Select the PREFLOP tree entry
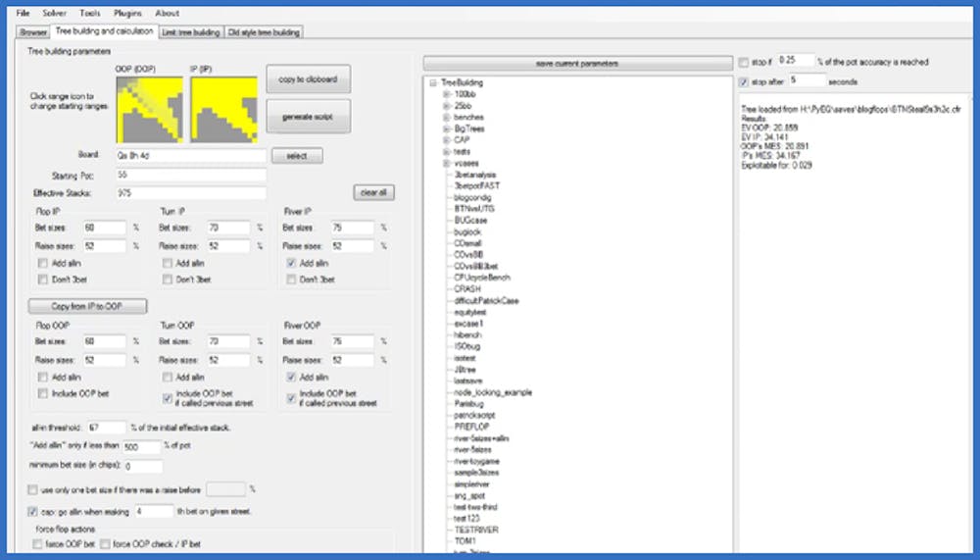 pos(472,427)
